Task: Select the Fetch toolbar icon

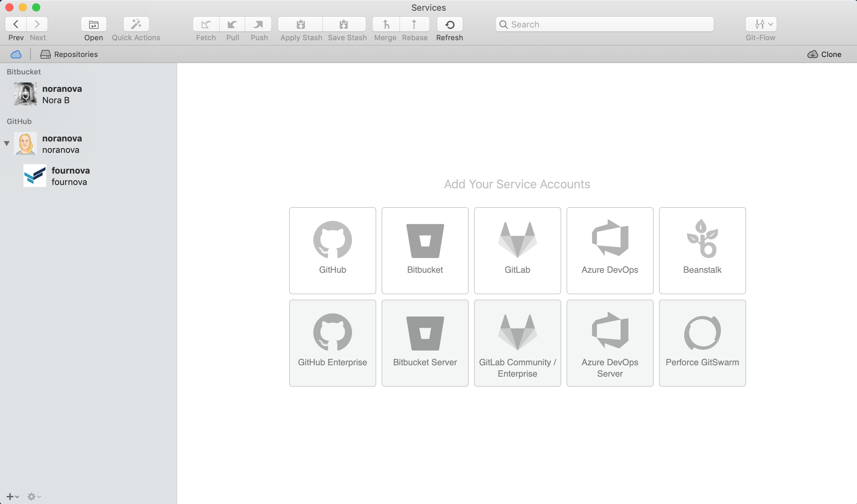Action: click(205, 24)
